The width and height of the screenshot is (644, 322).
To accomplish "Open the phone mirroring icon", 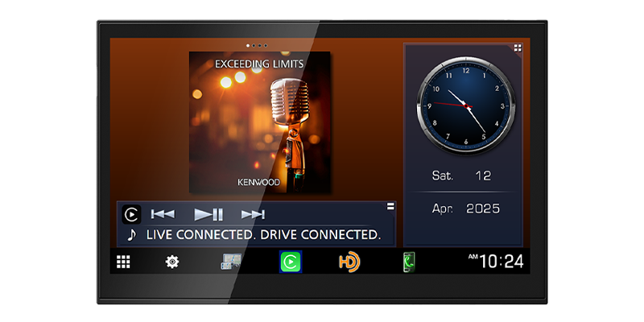I will click(409, 262).
